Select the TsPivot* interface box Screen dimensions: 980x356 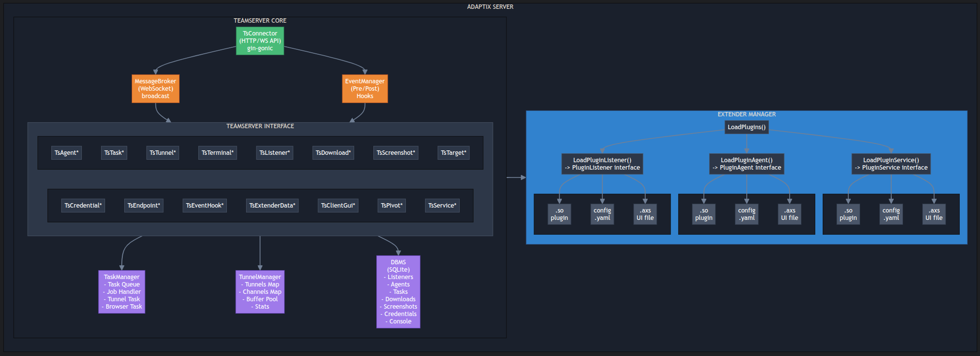[x=392, y=206]
